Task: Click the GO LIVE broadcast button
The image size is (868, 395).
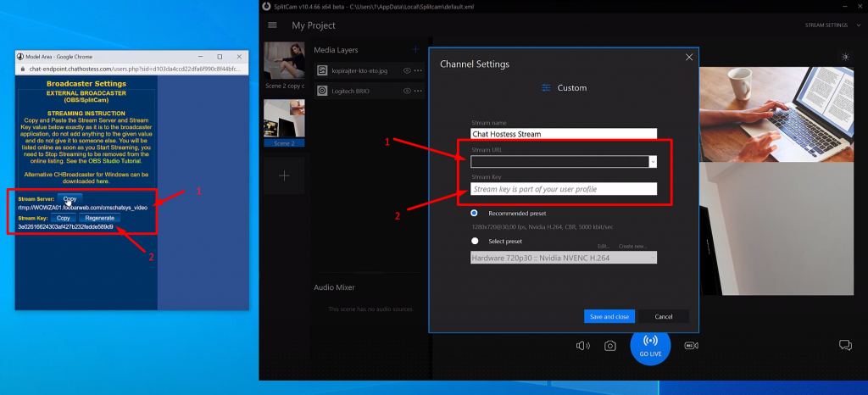Action: click(x=650, y=345)
